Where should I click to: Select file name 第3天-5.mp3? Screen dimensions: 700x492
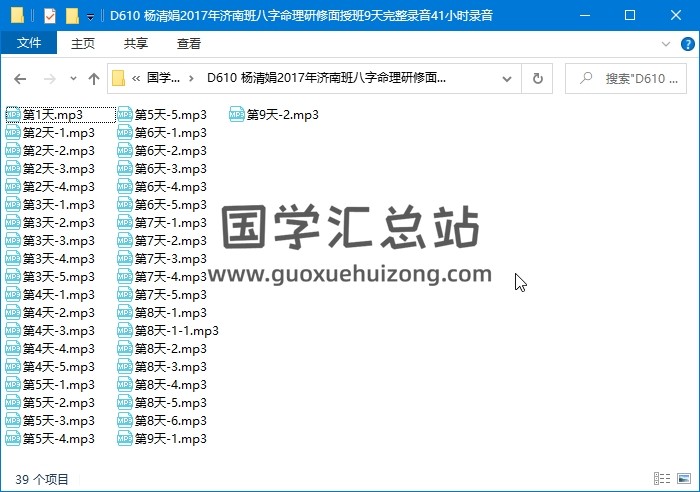[x=58, y=277]
